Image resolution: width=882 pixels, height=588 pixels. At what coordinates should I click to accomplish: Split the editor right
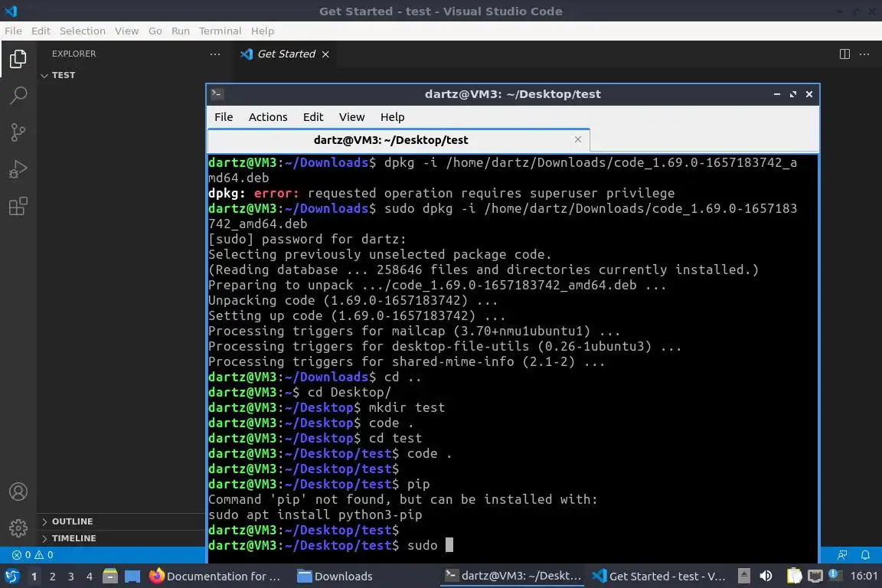pyautogui.click(x=844, y=54)
